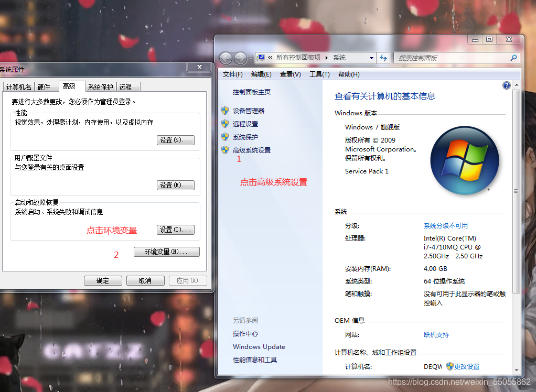
Task: Click the search magnifier icon in search box
Action: (x=513, y=58)
